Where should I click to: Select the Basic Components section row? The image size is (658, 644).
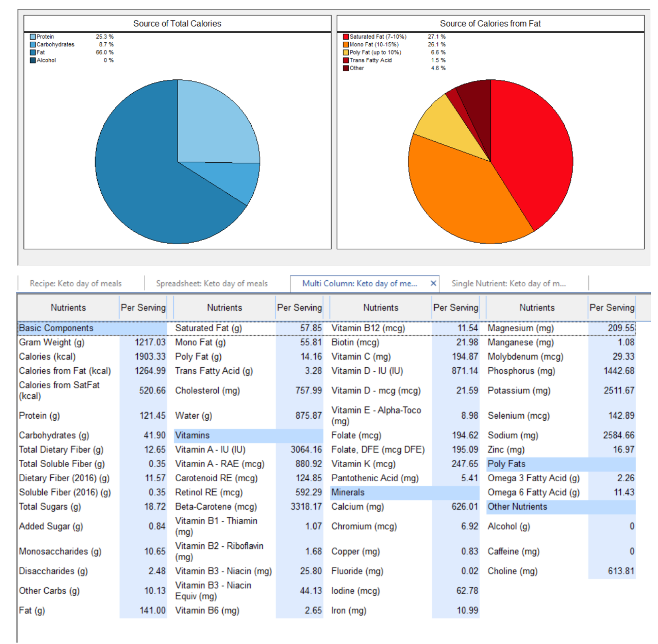pyautogui.click(x=93, y=328)
